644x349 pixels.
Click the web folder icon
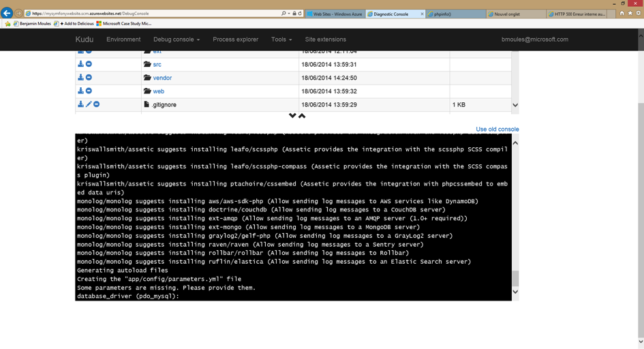147,91
